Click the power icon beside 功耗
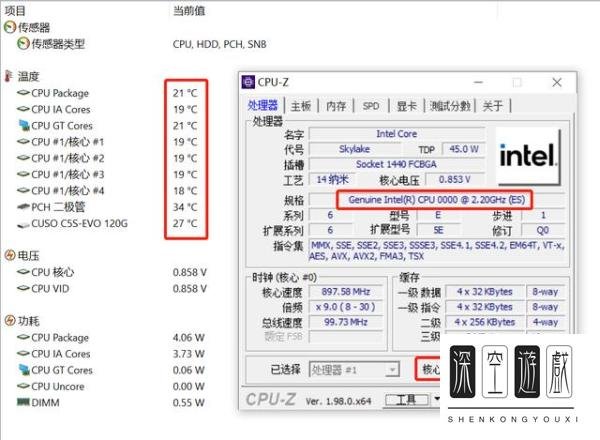This screenshot has width=600, height=440. (10, 321)
